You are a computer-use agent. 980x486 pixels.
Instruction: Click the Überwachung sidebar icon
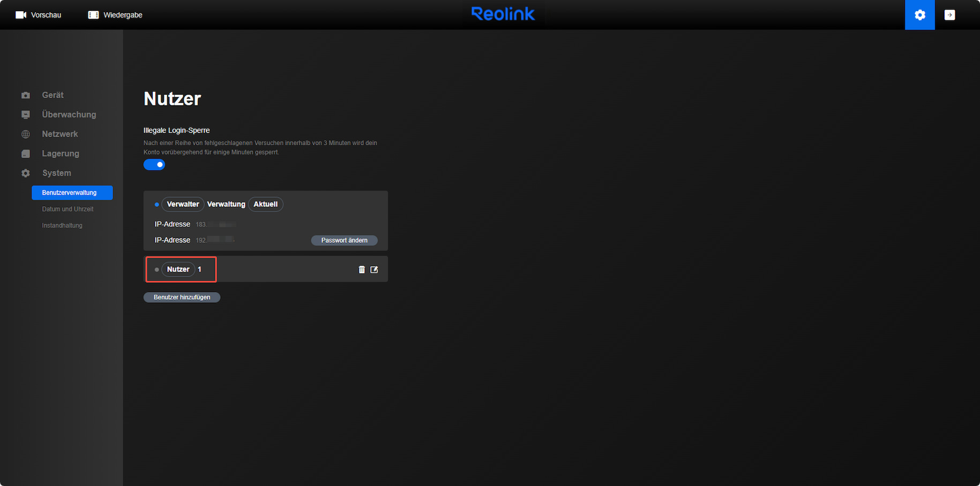(x=26, y=115)
